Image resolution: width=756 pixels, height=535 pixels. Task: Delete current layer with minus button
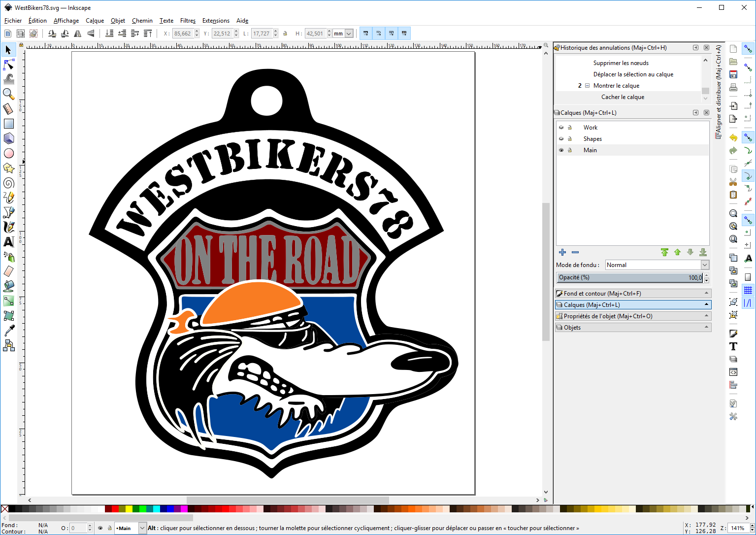pyautogui.click(x=575, y=252)
